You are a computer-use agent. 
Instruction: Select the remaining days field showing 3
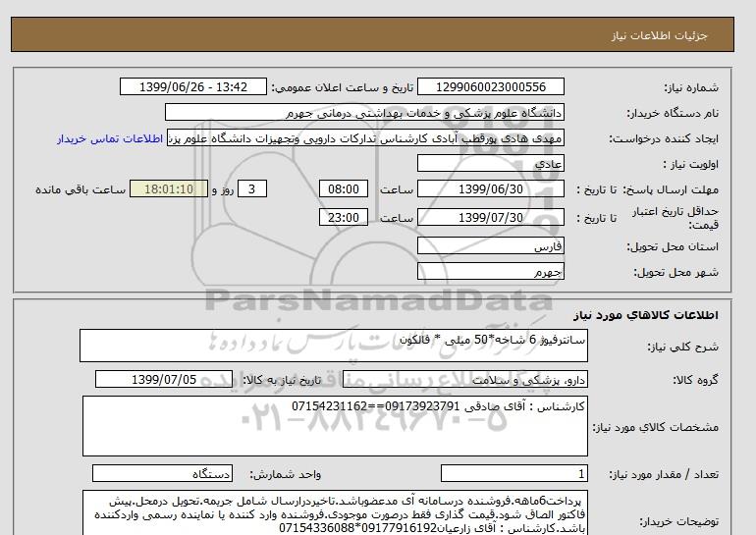[x=251, y=188]
